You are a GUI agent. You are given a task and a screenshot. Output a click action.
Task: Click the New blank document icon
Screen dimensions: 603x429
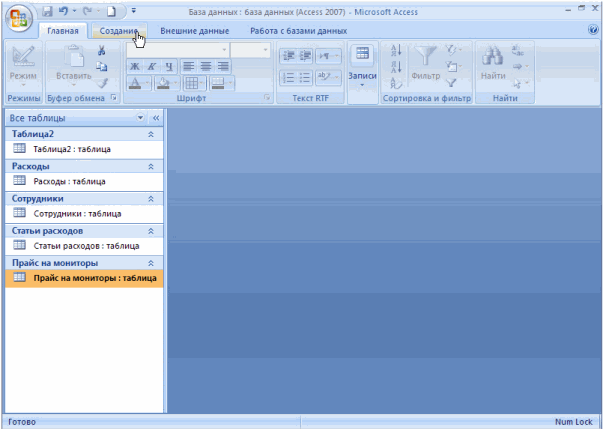pyautogui.click(x=111, y=12)
